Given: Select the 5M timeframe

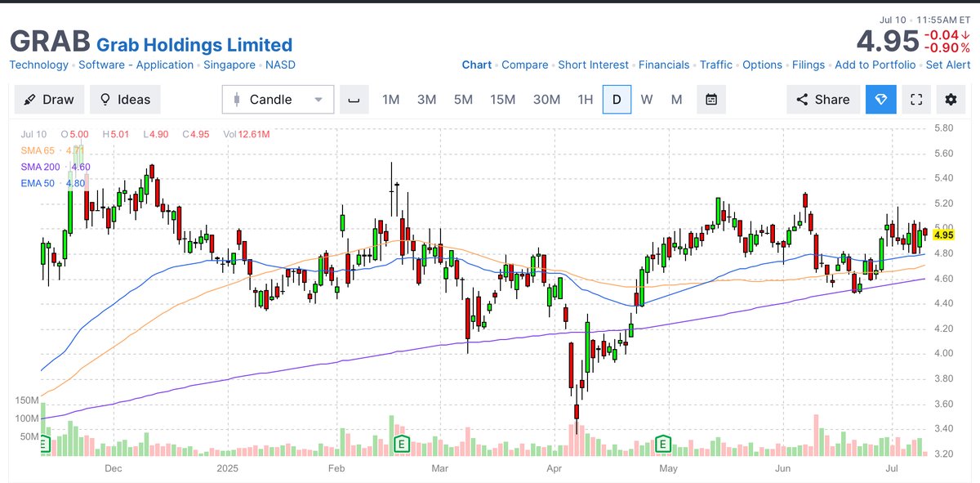Looking at the screenshot, I should pos(463,100).
